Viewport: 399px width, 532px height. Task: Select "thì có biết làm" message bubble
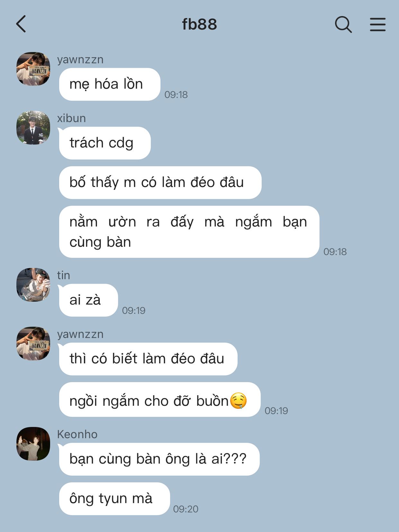[148, 359]
